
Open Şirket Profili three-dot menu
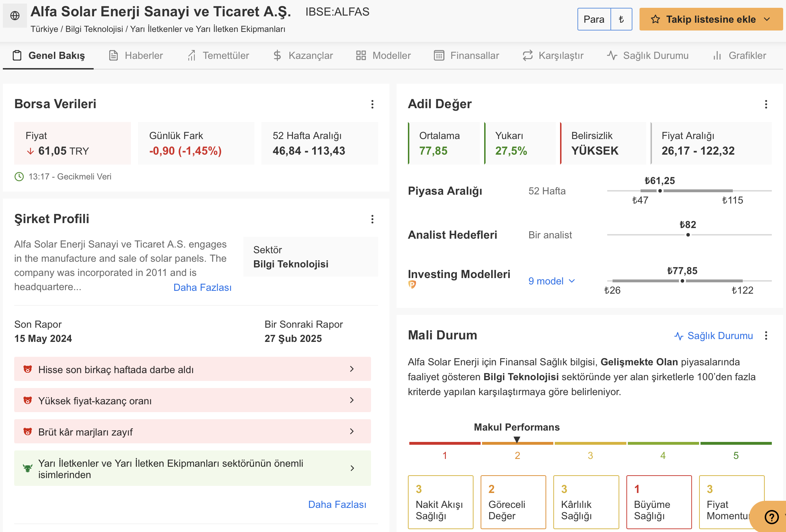coord(372,219)
